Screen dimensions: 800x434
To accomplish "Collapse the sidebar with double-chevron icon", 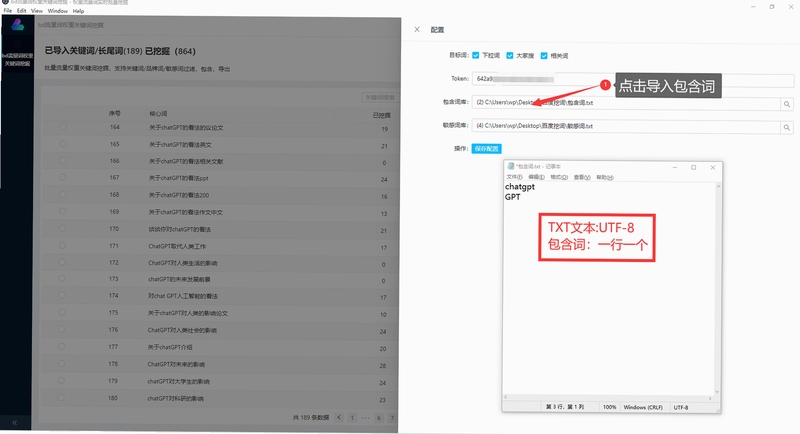I will point(15,422).
